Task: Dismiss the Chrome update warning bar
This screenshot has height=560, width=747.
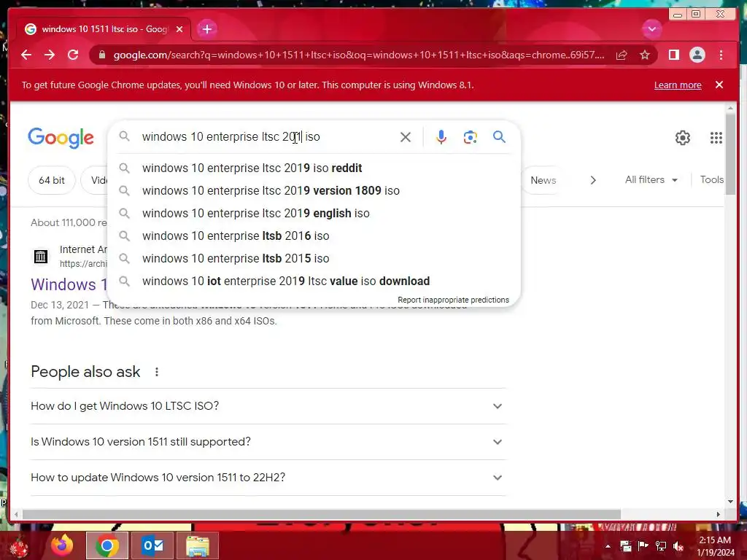Action: pyautogui.click(x=719, y=85)
